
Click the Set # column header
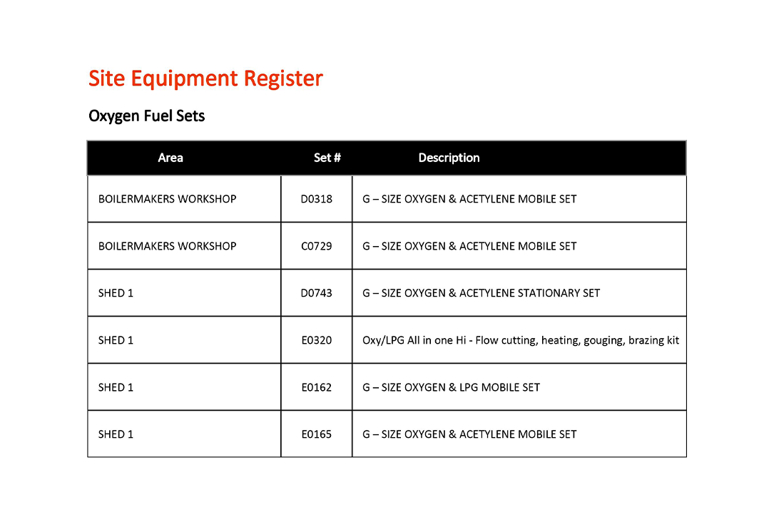point(327,158)
